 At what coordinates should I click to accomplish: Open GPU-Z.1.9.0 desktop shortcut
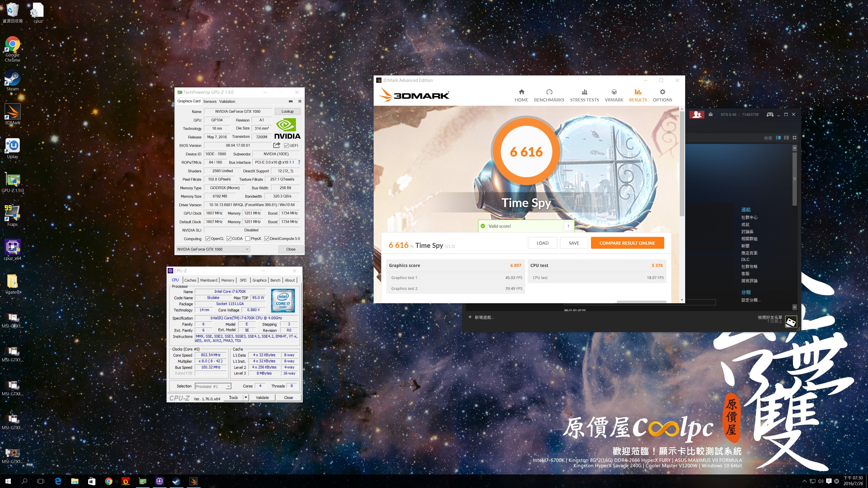point(12,183)
